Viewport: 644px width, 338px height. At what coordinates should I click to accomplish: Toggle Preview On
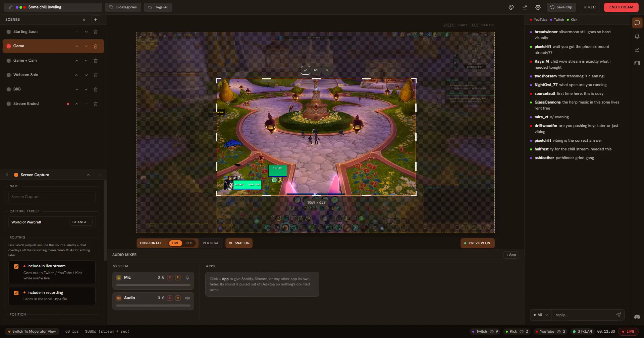[x=477, y=243]
